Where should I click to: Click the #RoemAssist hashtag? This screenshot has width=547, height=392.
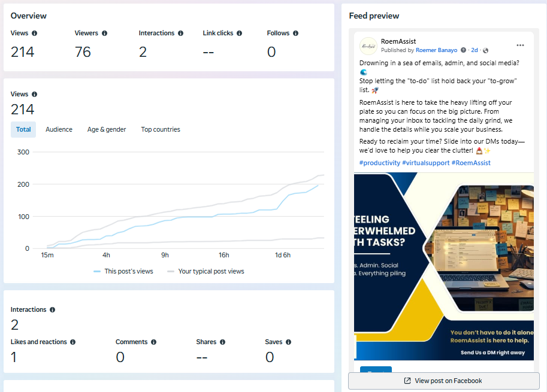[x=471, y=163]
